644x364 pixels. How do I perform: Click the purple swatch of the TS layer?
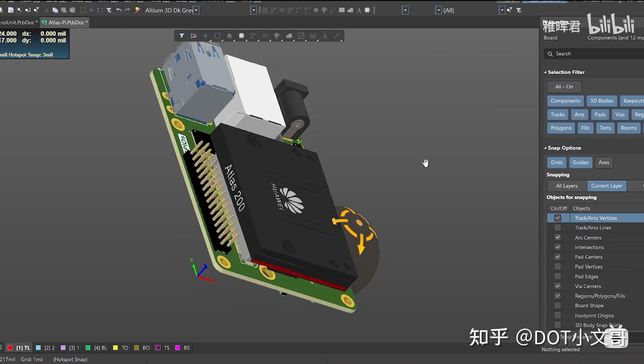(158, 348)
